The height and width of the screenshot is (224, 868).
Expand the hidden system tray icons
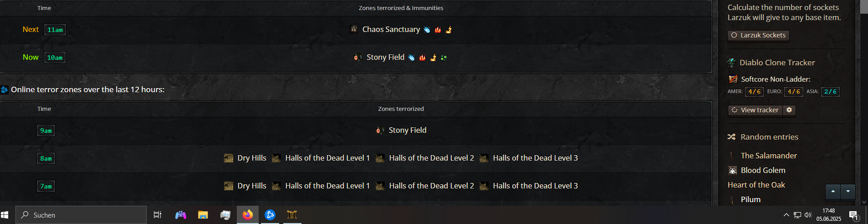(786, 215)
